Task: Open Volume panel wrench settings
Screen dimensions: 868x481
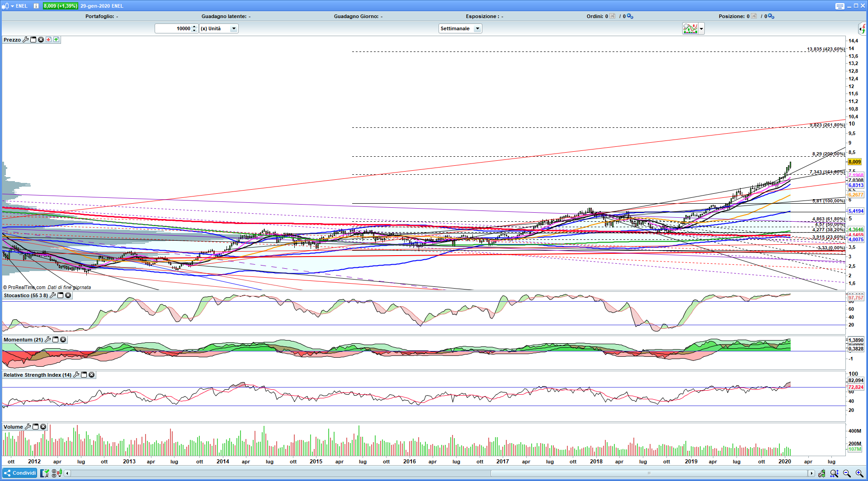Action: (x=28, y=427)
